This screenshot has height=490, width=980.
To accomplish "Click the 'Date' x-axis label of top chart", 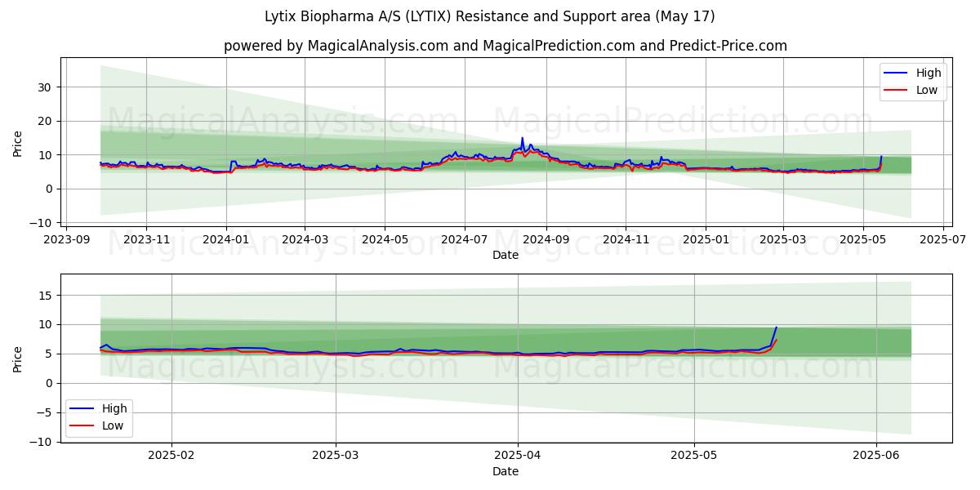I will coord(506,256).
